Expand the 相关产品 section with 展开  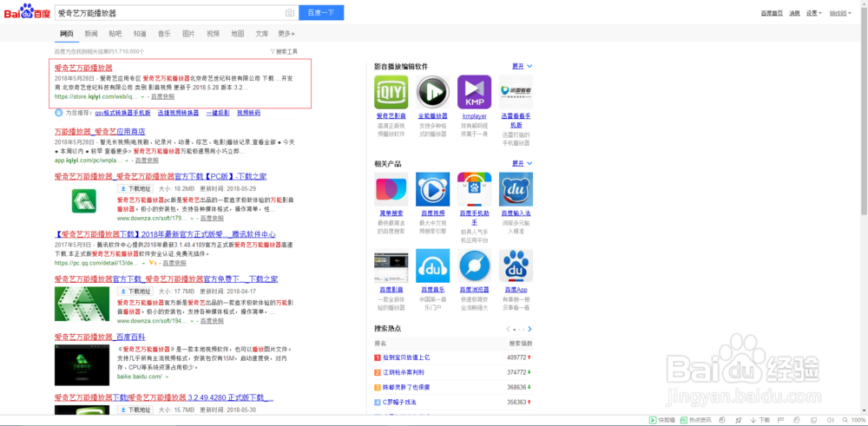coord(522,164)
